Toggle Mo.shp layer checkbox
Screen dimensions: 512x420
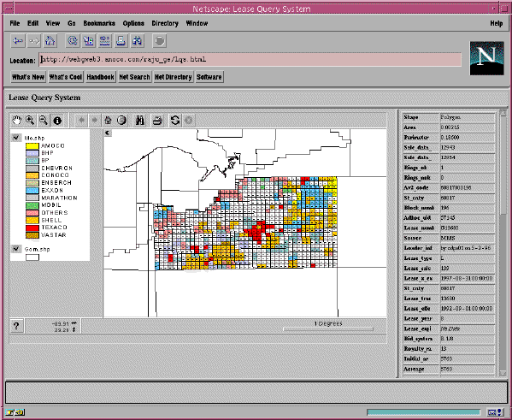point(16,138)
